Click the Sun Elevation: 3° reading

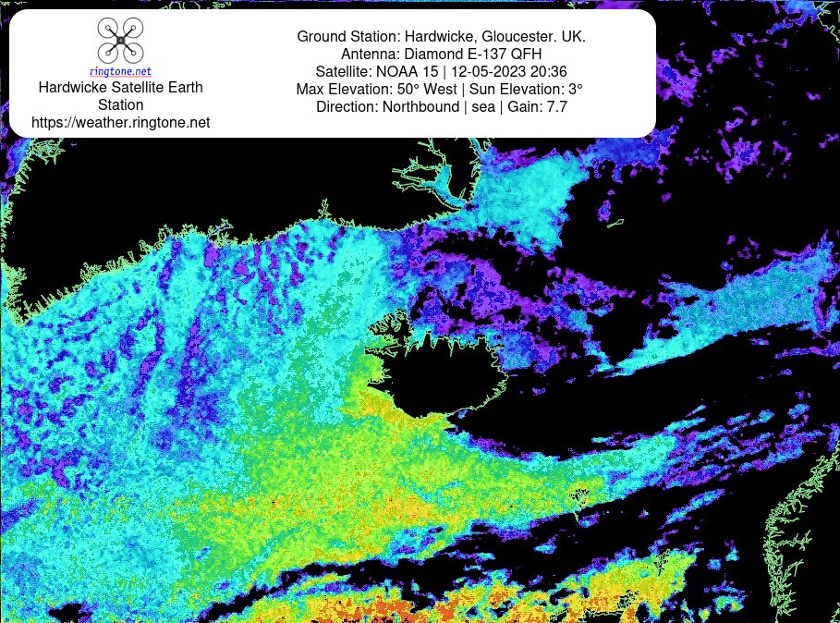tap(526, 90)
